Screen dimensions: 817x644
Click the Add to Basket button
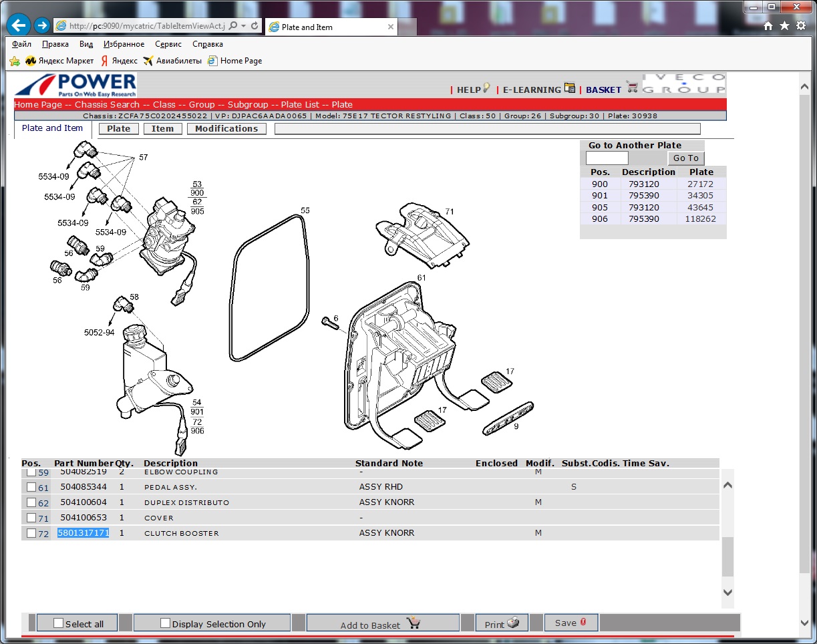(383, 623)
